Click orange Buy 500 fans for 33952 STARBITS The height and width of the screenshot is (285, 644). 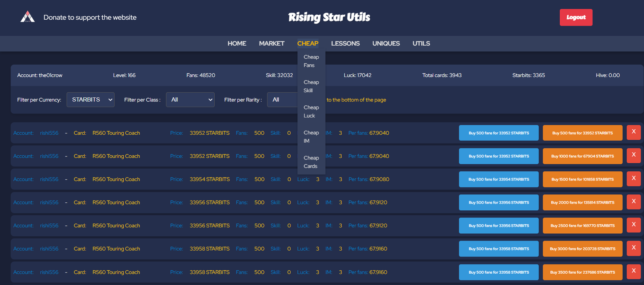tap(583, 133)
